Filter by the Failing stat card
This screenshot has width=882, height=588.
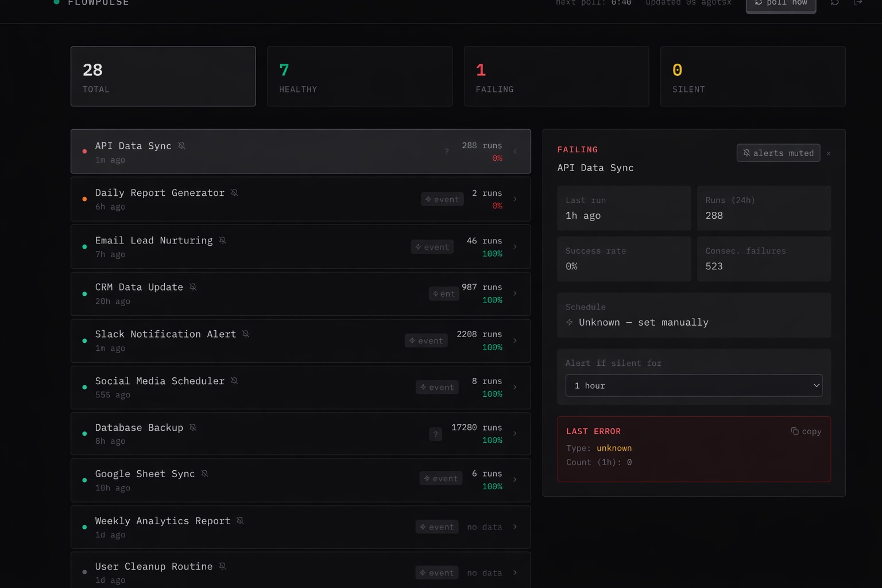point(556,76)
